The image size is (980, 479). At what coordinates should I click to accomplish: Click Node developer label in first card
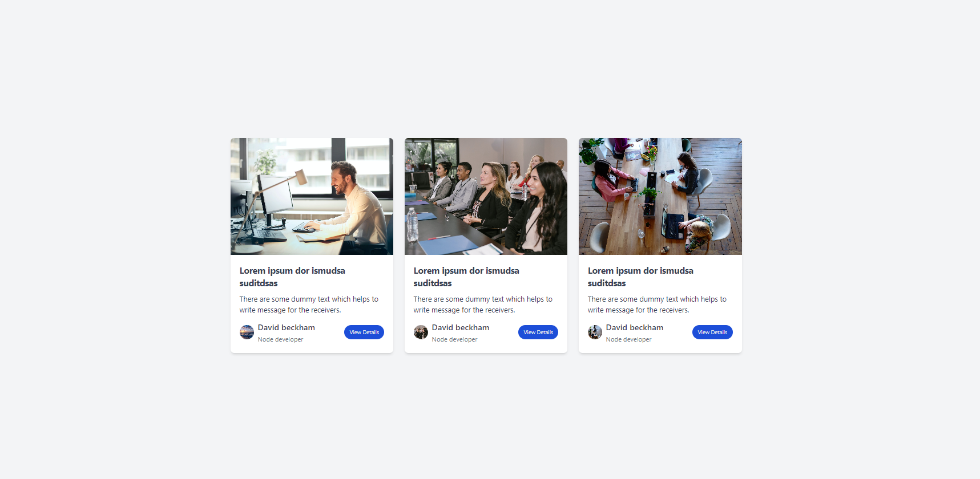[281, 339]
